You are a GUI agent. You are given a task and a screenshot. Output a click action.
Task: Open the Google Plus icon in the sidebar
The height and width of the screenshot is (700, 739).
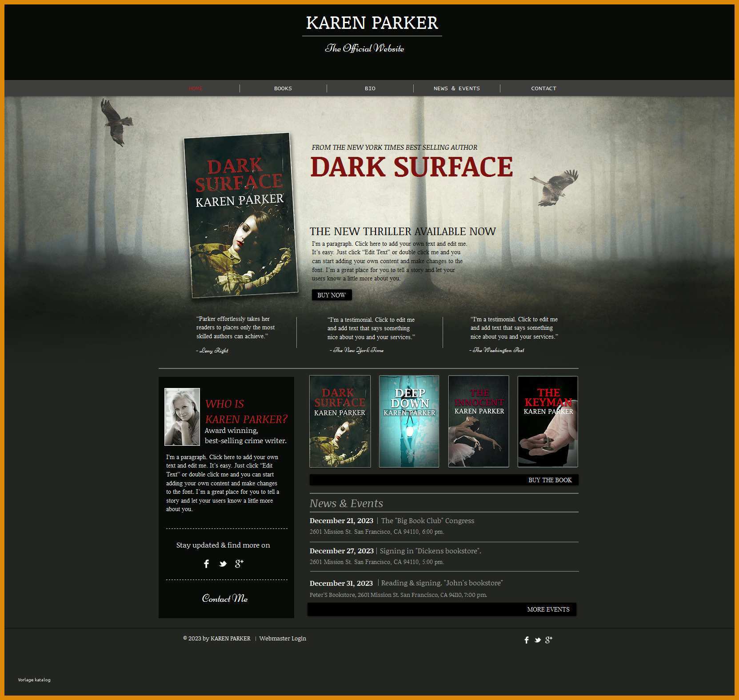(239, 564)
